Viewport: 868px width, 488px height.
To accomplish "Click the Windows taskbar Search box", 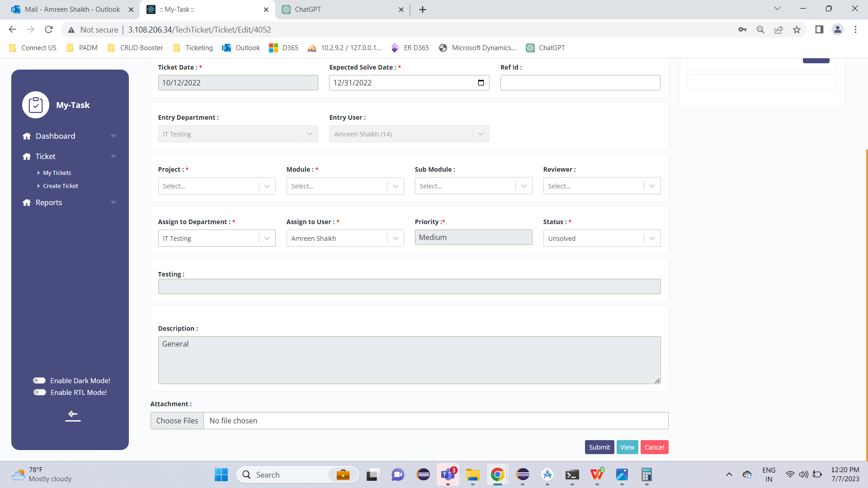I will point(297,474).
